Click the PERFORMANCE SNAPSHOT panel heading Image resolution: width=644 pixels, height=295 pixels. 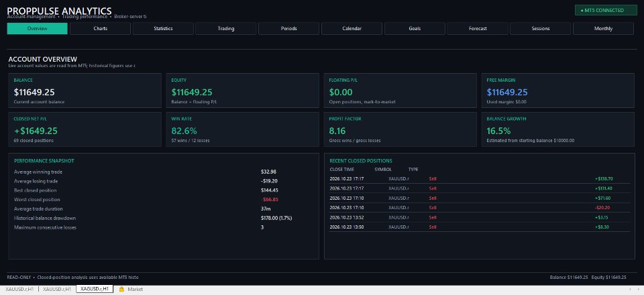point(44,161)
